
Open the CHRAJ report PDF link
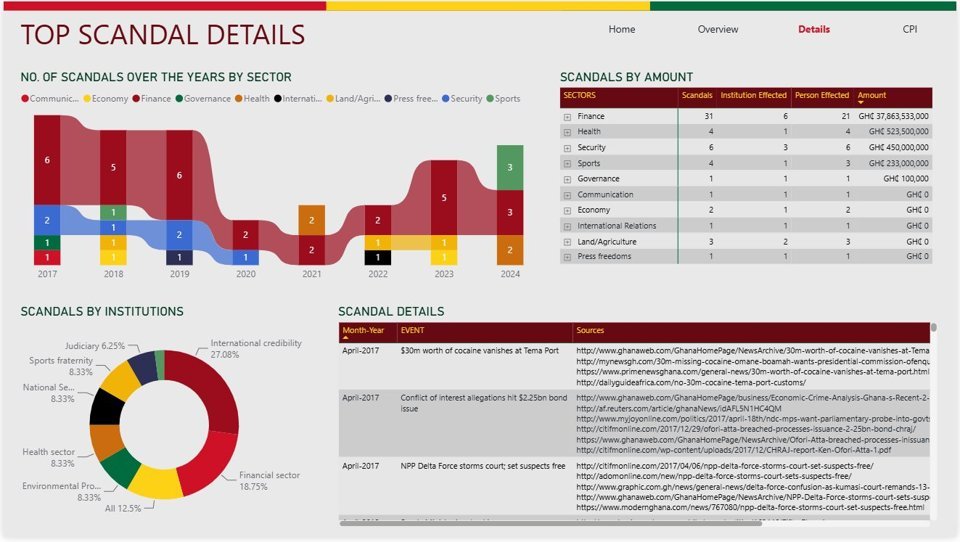(733, 450)
